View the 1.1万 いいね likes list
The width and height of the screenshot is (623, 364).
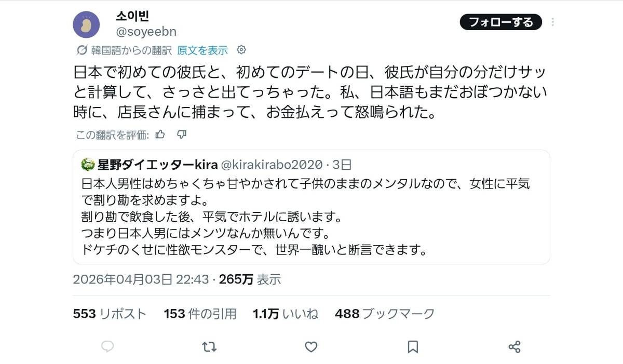286,314
